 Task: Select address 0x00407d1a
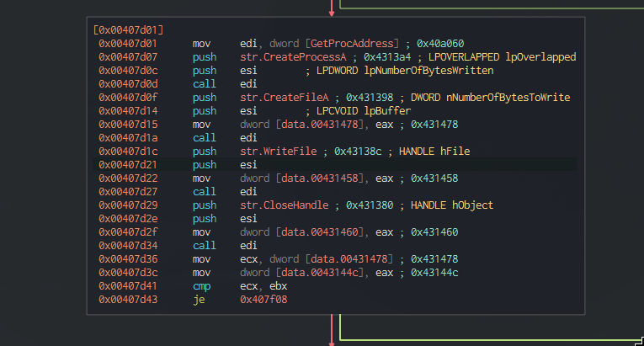point(128,138)
